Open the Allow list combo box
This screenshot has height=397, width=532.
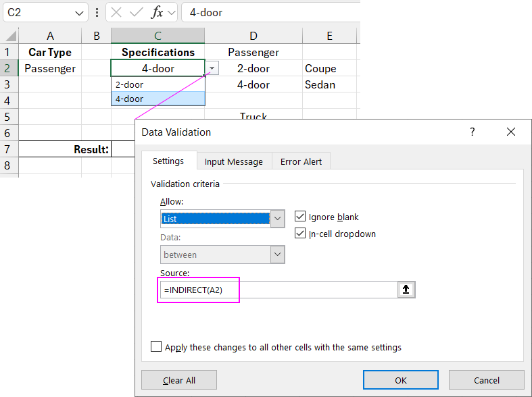click(x=222, y=219)
